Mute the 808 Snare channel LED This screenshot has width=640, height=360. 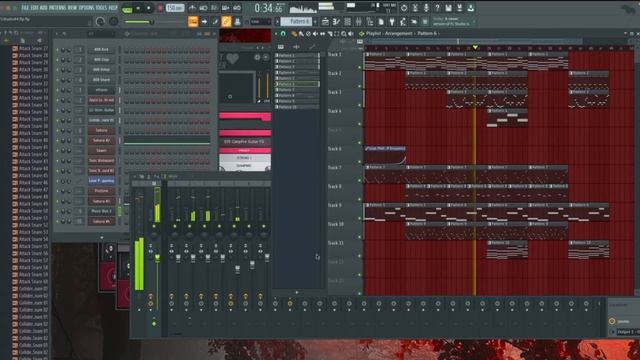point(58,80)
